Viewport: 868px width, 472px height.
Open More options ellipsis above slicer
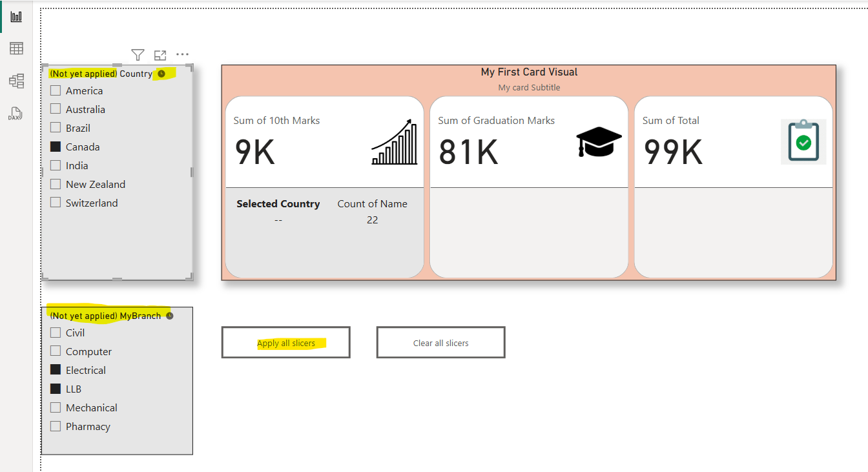point(183,55)
